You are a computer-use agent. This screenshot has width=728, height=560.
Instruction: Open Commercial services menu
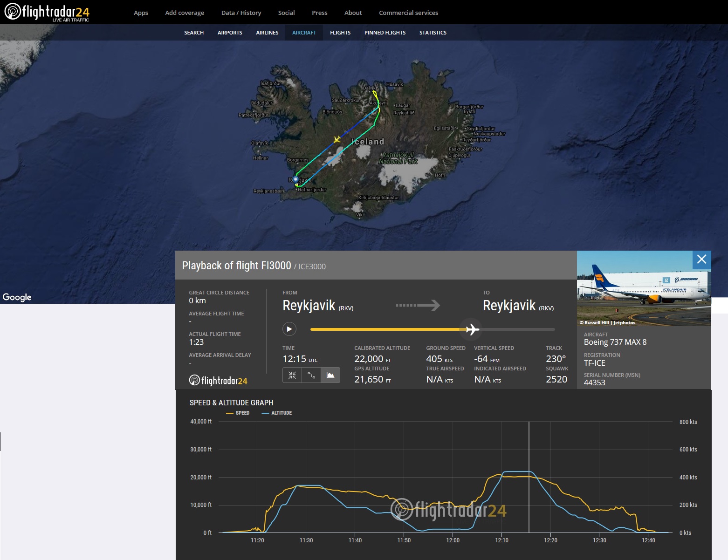tap(408, 13)
